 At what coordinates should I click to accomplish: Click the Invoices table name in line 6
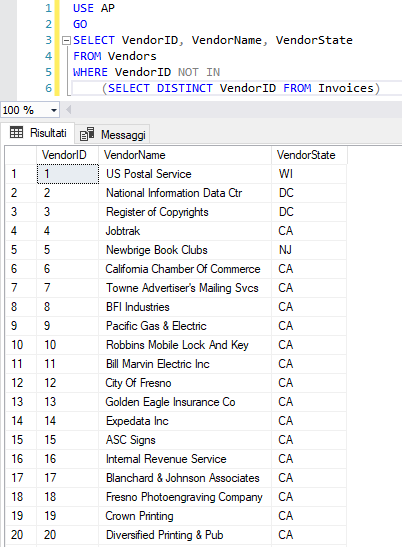click(346, 88)
